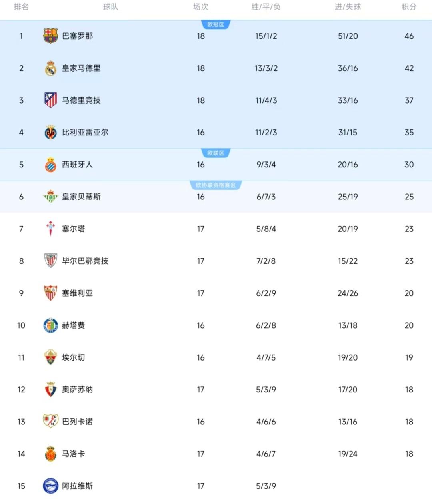Tap the Celta Vigo crest
The image size is (432, 504).
[50, 229]
